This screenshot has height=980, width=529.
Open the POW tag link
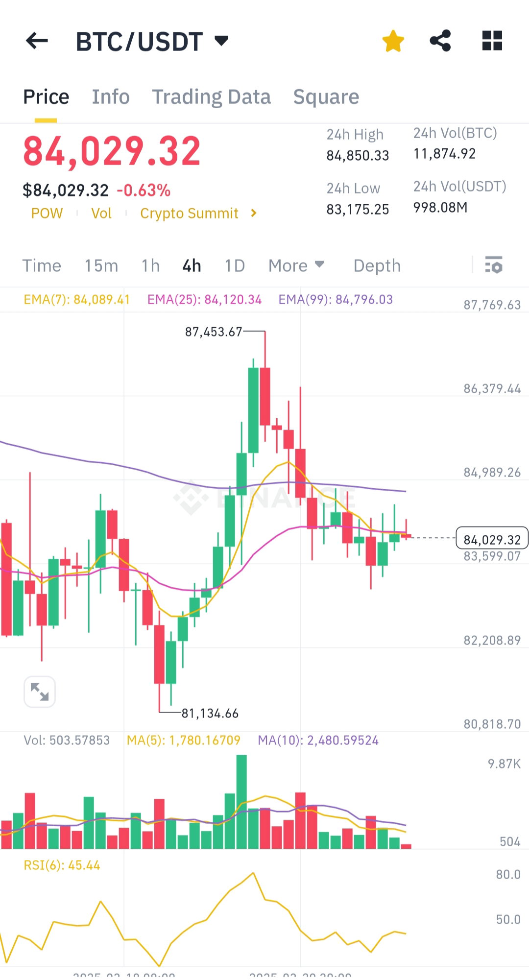pyautogui.click(x=47, y=214)
